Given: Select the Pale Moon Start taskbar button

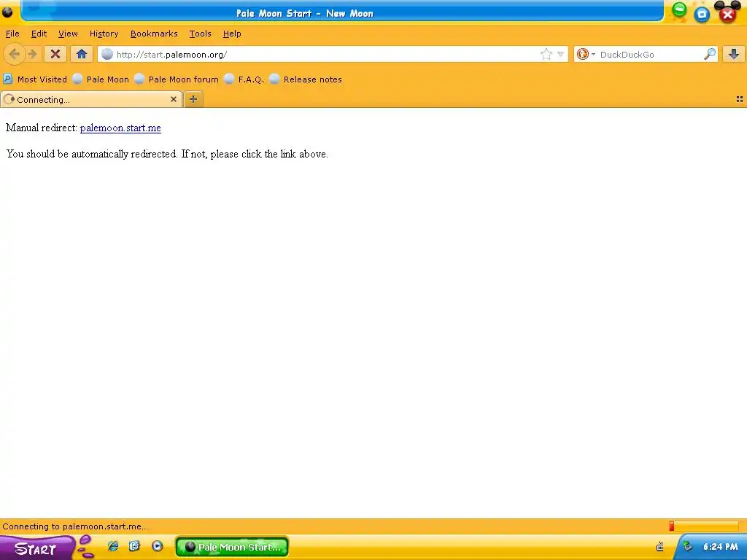Looking at the screenshot, I should tap(232, 547).
